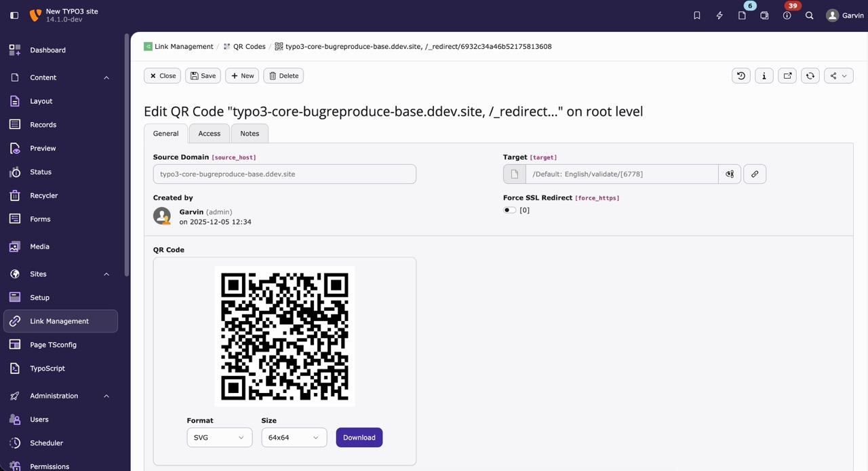Open the Notes tab
Viewport: 868px width, 471px height.
coord(249,133)
